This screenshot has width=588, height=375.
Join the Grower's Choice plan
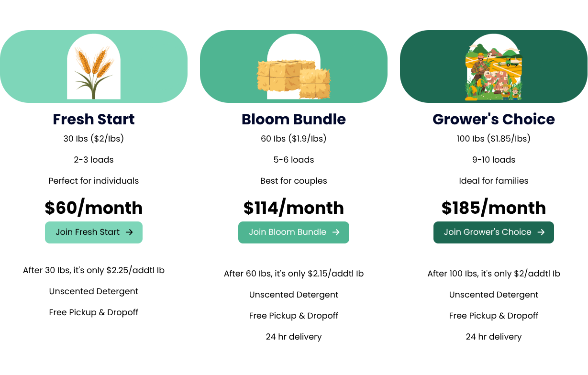(494, 232)
